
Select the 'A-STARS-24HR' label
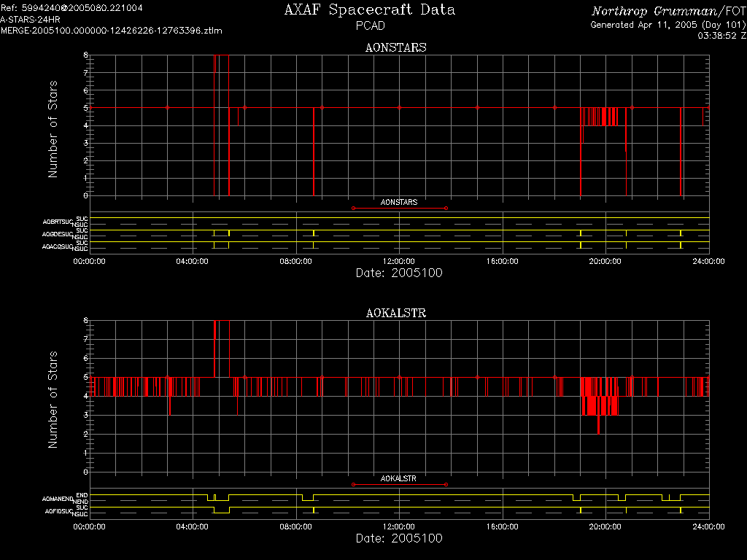tap(30, 20)
